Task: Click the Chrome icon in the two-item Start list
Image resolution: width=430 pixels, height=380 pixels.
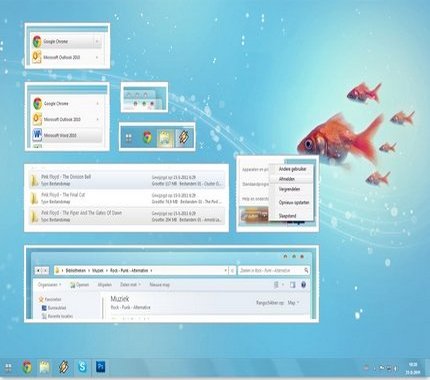Action: click(37, 42)
